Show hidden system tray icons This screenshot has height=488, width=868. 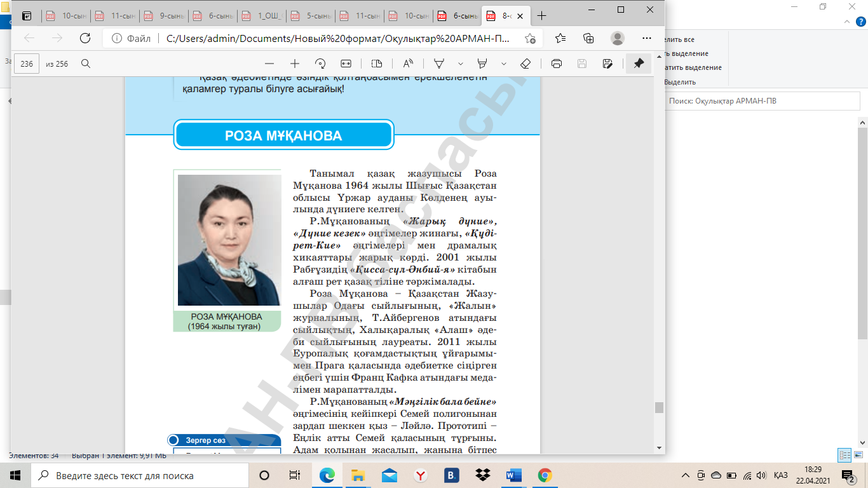685,475
